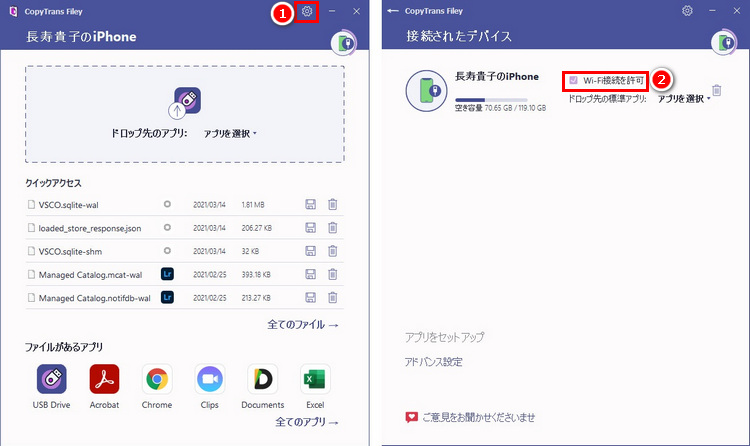Close the right CopyTrans Filey window
This screenshot has height=446, width=750.
737,11
